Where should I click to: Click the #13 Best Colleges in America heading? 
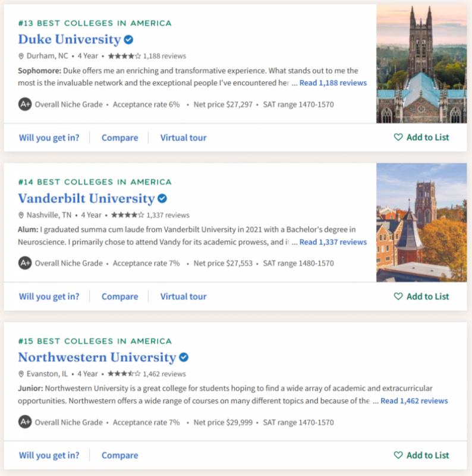95,23
